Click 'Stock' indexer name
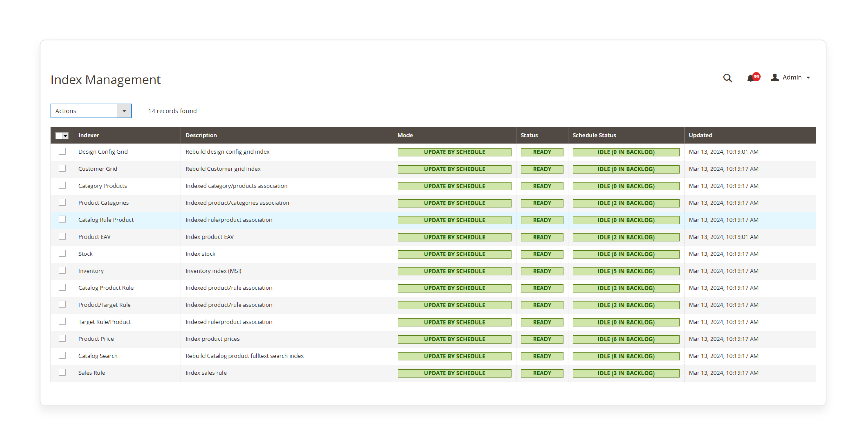The image size is (868, 446). pos(86,254)
